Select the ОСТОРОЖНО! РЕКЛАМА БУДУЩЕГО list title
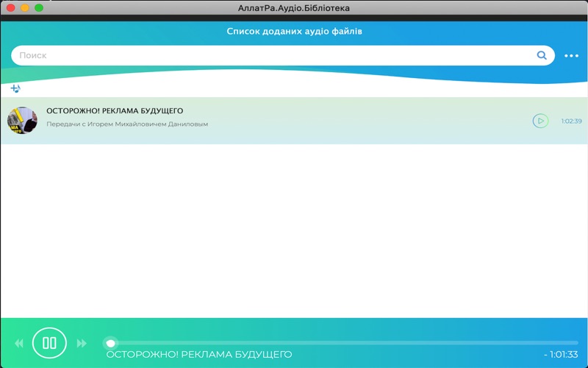The height and width of the screenshot is (368, 588). pyautogui.click(x=115, y=111)
